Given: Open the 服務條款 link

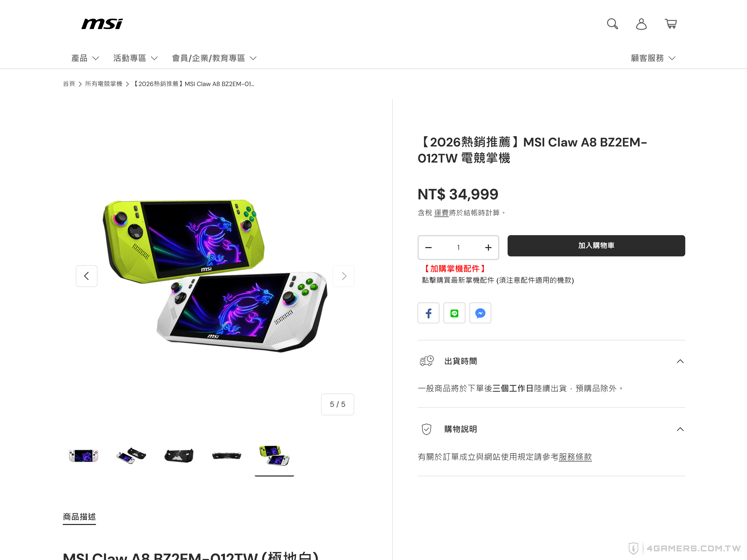Looking at the screenshot, I should click(x=575, y=457).
